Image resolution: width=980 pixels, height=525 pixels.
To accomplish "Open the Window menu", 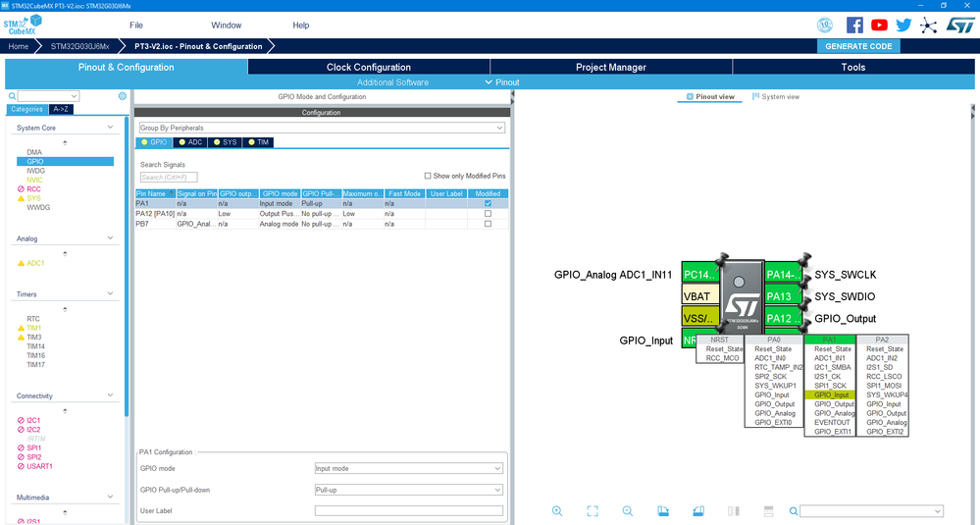I will pos(226,25).
